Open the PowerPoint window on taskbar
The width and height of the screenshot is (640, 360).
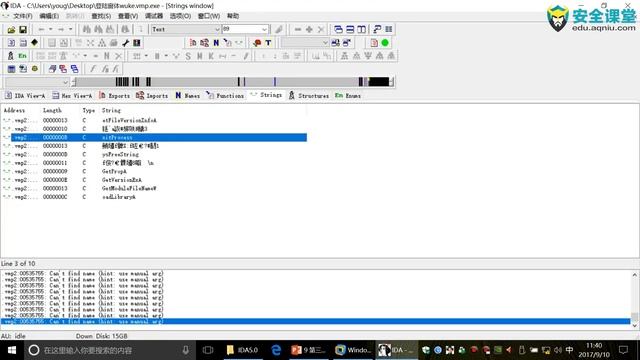click(x=308, y=350)
